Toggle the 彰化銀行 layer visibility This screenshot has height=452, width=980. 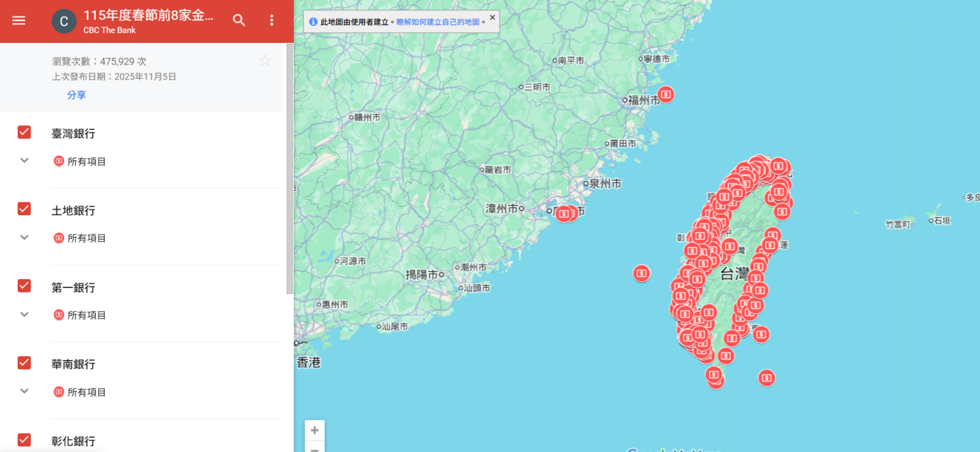(24, 439)
